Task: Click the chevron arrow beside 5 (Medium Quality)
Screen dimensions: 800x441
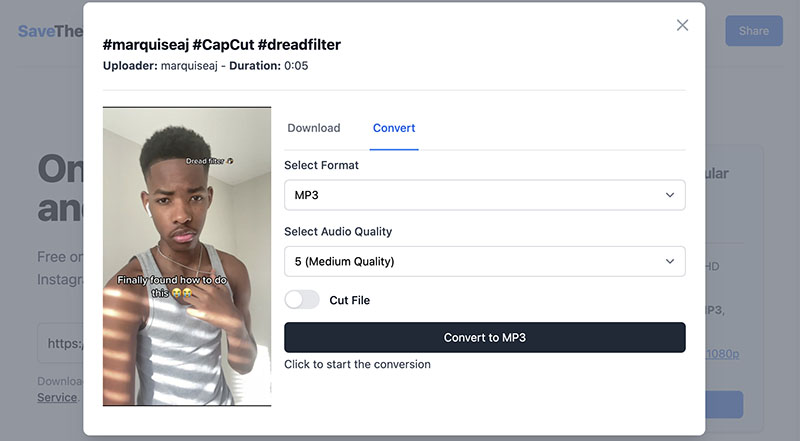Action: tap(669, 261)
